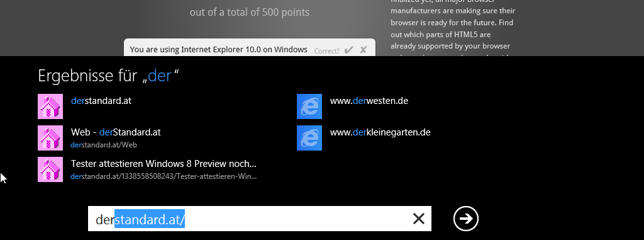Reject browser detection with the X icon
Viewport: 644px width, 240px height.
click(x=363, y=50)
